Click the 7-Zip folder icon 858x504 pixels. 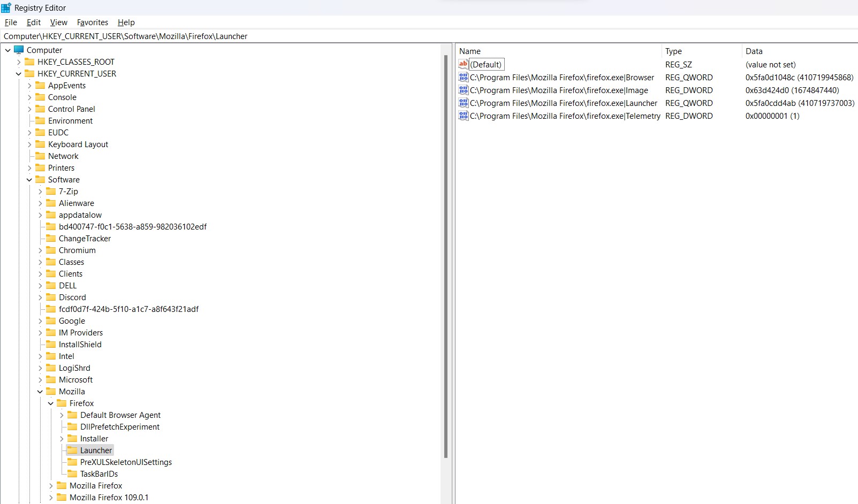point(51,191)
